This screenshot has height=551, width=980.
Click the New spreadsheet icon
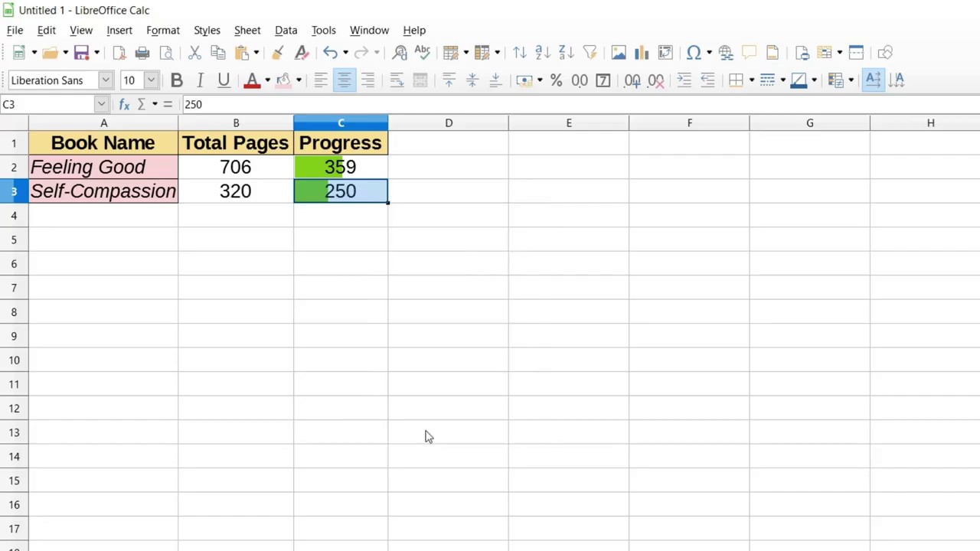(x=18, y=53)
